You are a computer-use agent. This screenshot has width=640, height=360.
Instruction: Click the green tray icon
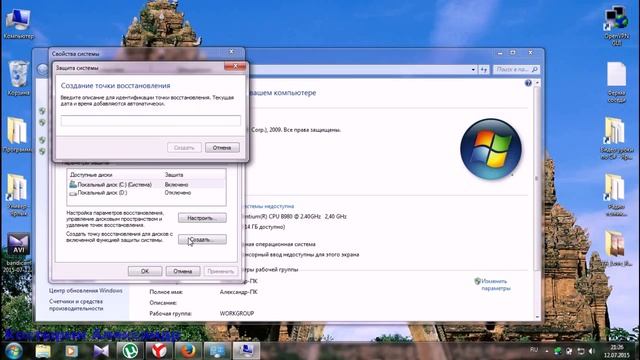coord(558,351)
